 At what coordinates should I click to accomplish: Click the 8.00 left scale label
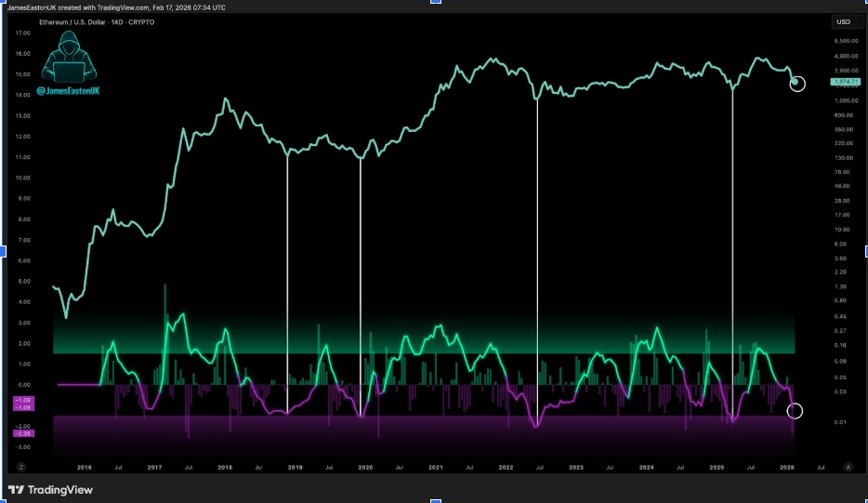pos(22,219)
